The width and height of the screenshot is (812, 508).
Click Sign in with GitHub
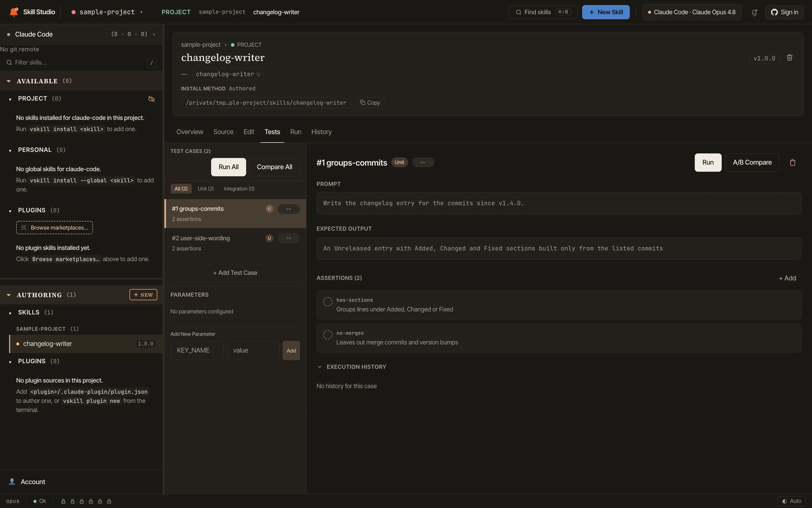(x=785, y=12)
